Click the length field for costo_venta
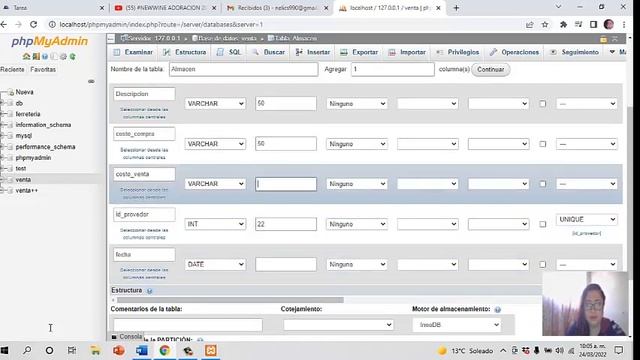The width and height of the screenshot is (640, 360). click(x=286, y=184)
